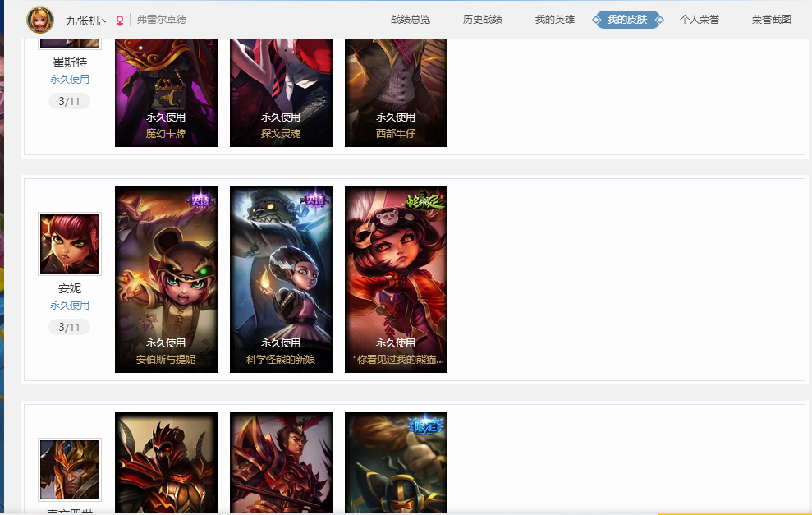This screenshot has width=812, height=515.
Task: Open the 安妮 champion portrait icon
Action: [x=70, y=243]
